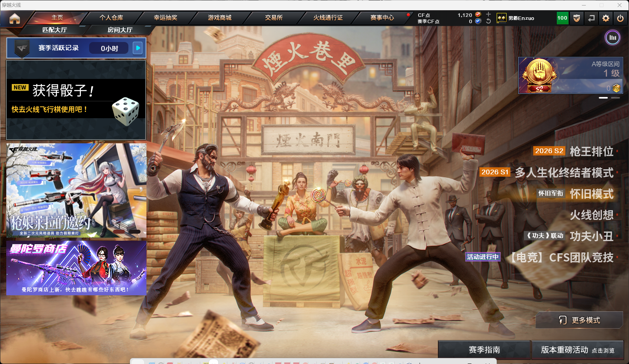This screenshot has height=364, width=629.
Task: Click the white dice icon
Action: click(126, 111)
